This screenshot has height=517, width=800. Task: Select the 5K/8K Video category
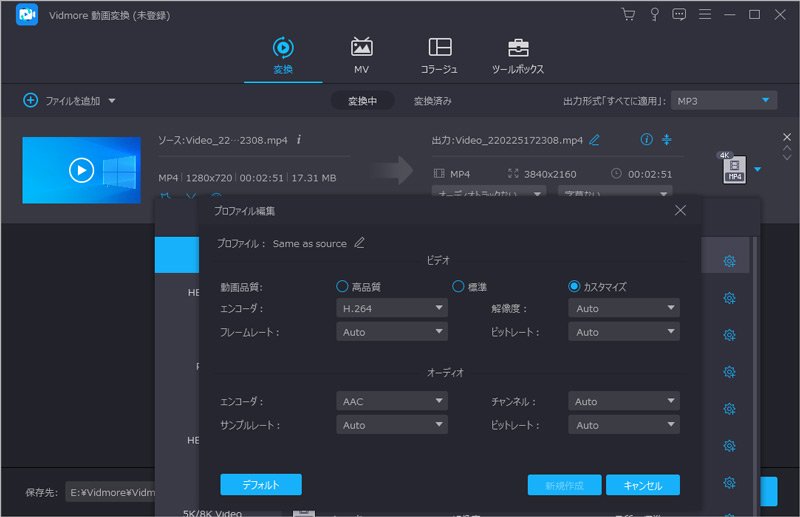point(212,512)
